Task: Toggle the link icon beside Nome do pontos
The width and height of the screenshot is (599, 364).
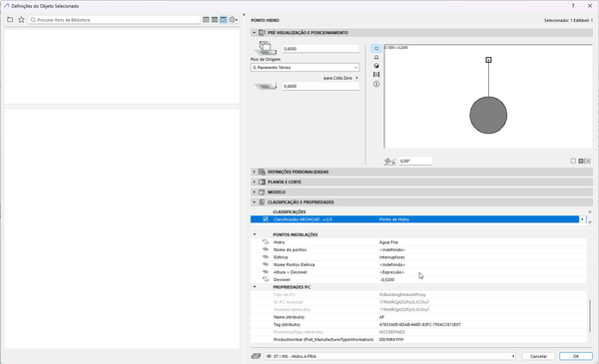Action: [x=266, y=249]
